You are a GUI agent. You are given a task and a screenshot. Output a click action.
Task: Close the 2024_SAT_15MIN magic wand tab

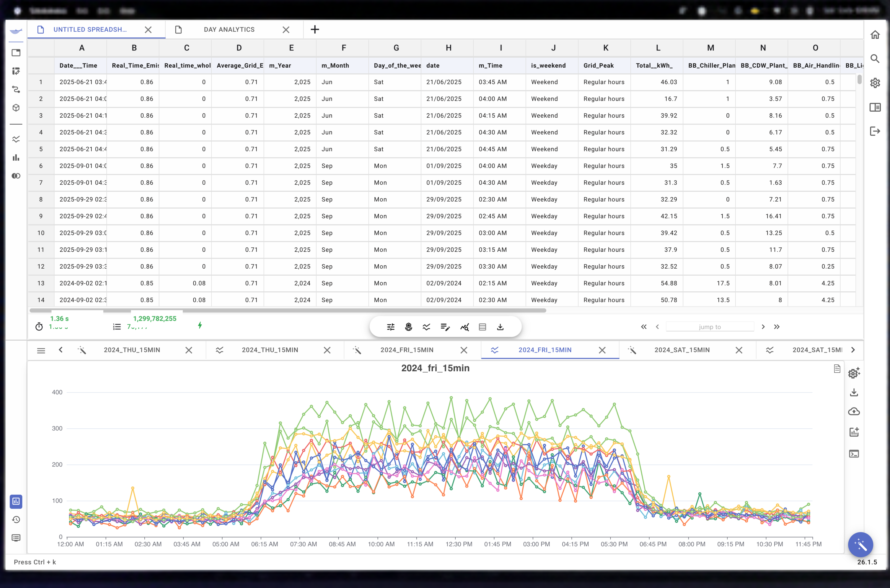tap(739, 350)
